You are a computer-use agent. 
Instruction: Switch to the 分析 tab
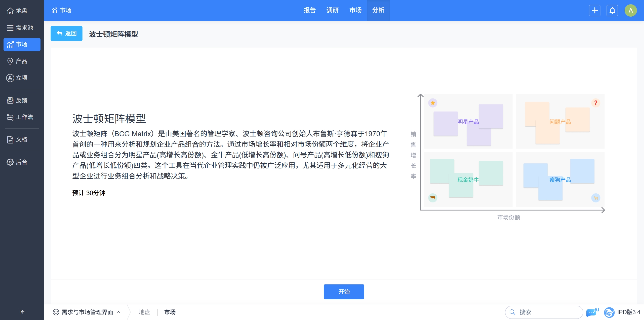(x=378, y=10)
